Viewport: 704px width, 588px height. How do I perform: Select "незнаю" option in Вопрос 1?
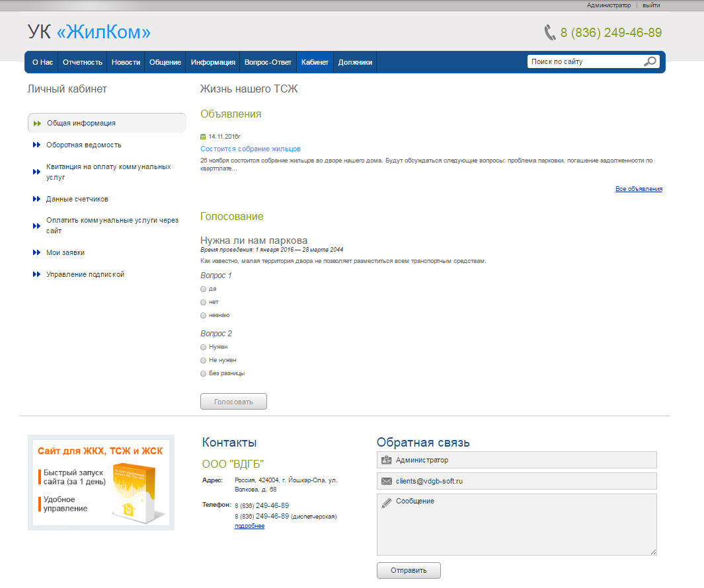coord(204,315)
